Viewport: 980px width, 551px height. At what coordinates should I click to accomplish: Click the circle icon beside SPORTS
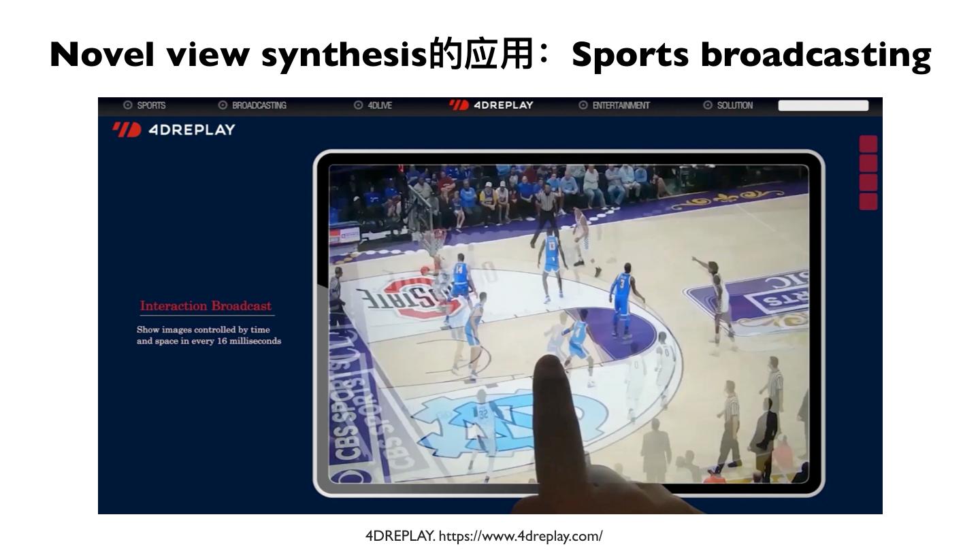pyautogui.click(x=127, y=105)
